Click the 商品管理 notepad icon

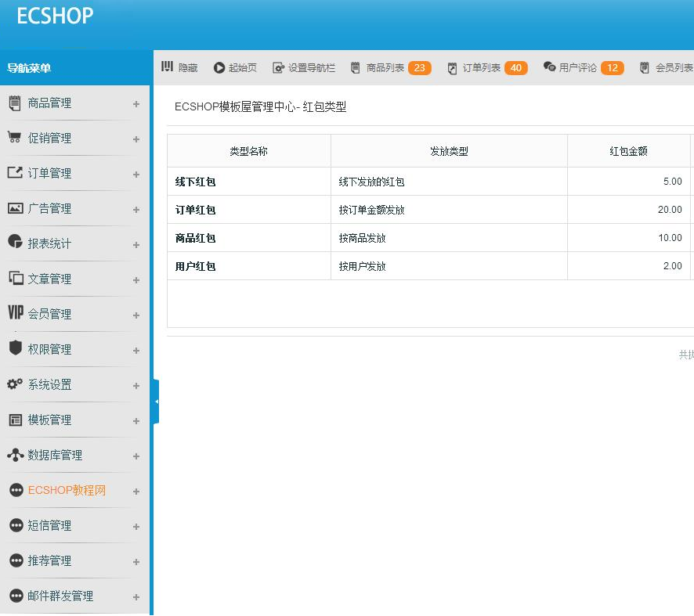click(15, 103)
